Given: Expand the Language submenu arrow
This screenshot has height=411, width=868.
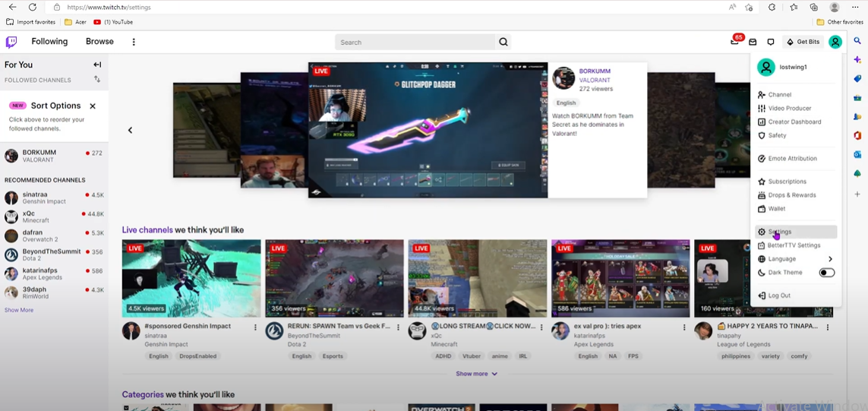Looking at the screenshot, I should (x=830, y=258).
